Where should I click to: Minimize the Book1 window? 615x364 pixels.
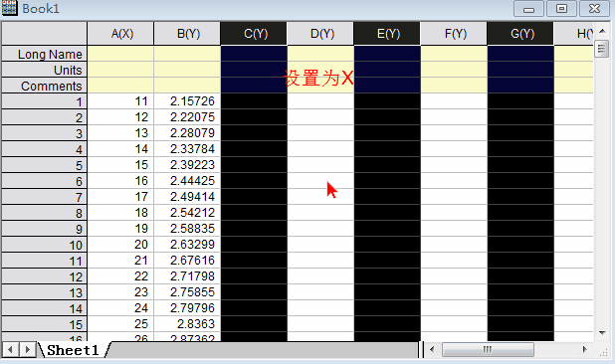(x=528, y=9)
